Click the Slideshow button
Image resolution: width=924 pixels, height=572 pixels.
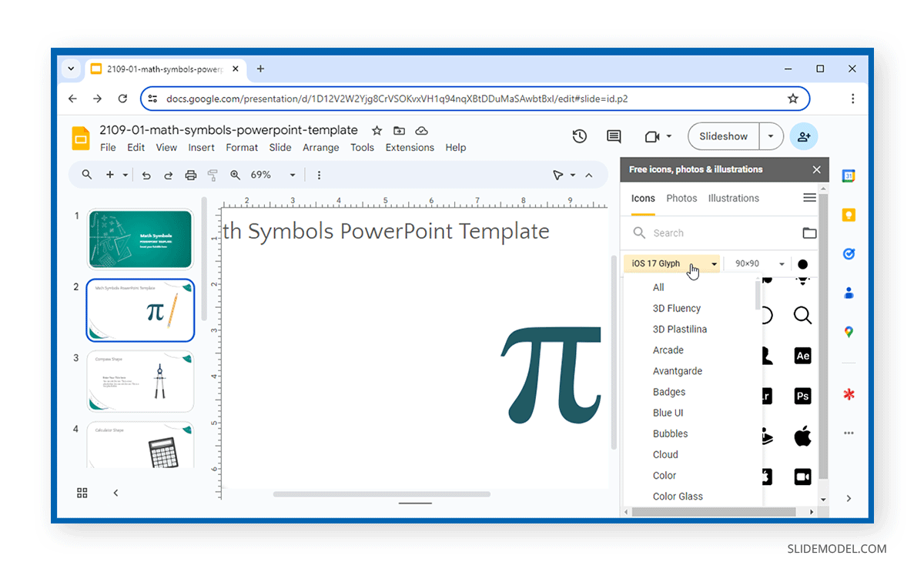pyautogui.click(x=723, y=136)
